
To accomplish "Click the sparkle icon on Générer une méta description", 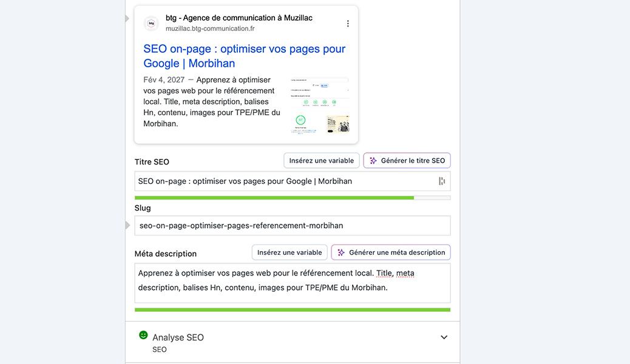I will click(341, 252).
